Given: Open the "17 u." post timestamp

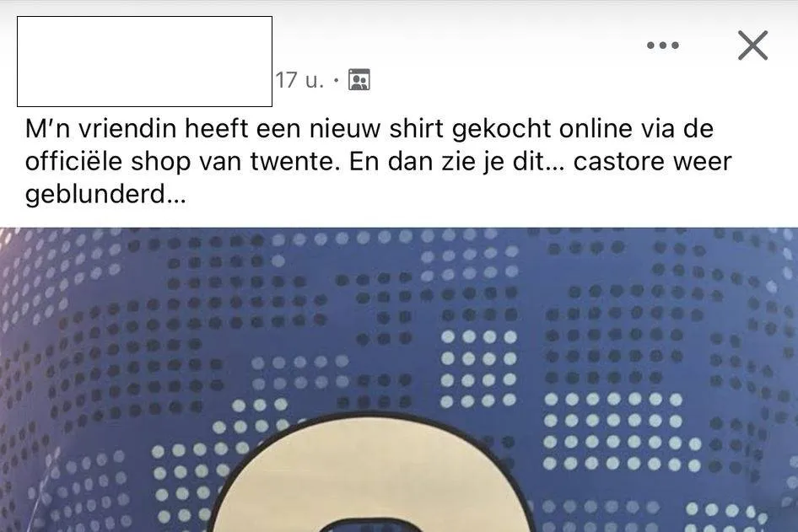Looking at the screenshot, I should (299, 80).
